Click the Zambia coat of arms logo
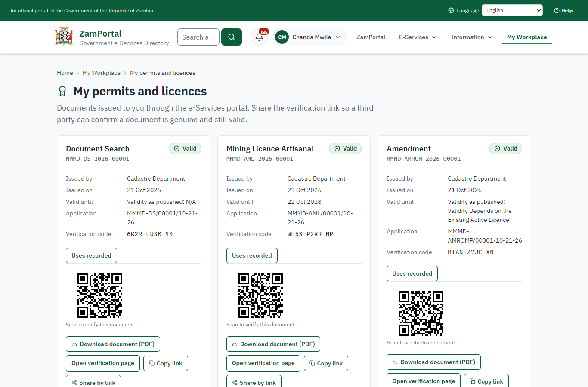Screen dimensions: 588x387 [x=64, y=37]
